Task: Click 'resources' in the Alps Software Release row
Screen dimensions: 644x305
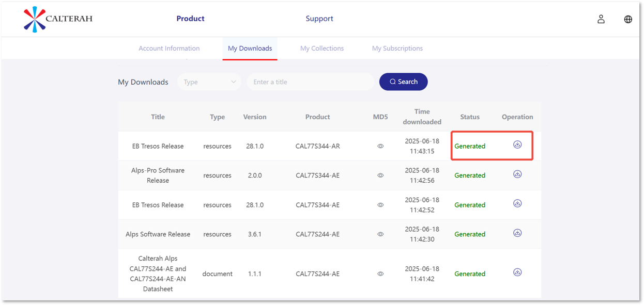Action: [218, 234]
